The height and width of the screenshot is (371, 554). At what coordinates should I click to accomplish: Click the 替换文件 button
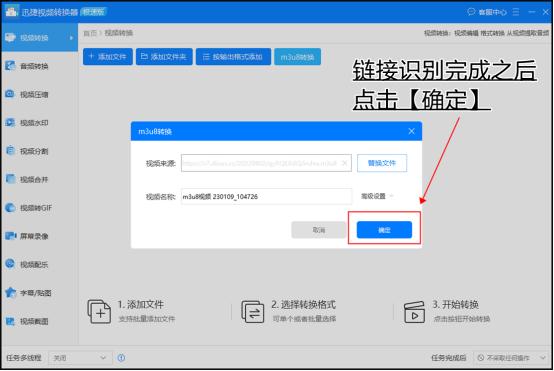[382, 163]
